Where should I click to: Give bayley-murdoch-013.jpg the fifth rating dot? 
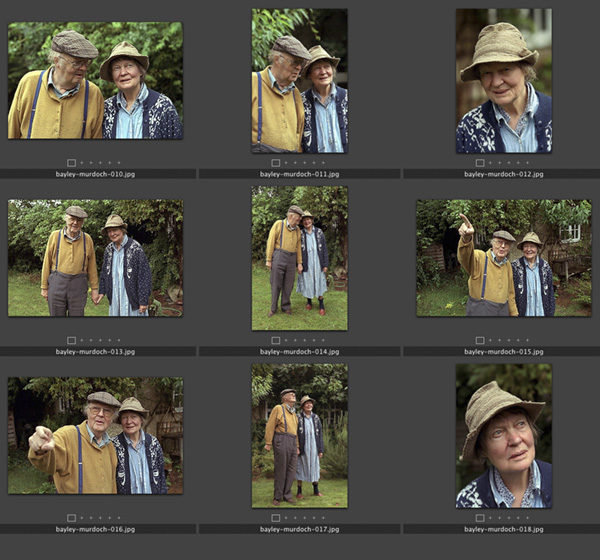coord(119,340)
